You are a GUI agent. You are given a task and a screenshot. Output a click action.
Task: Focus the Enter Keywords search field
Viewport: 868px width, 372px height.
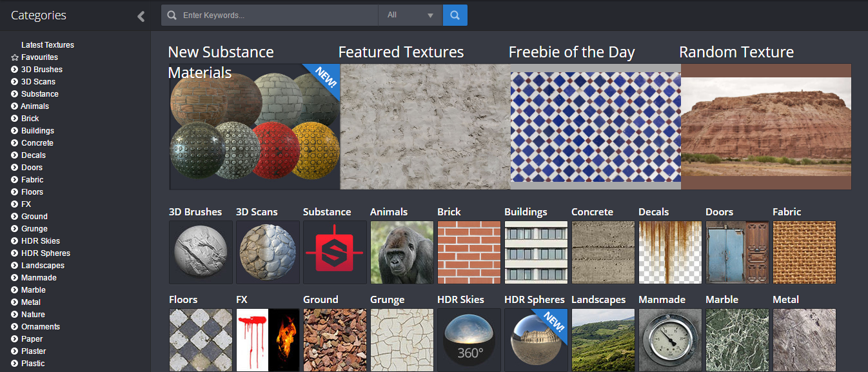click(x=270, y=15)
